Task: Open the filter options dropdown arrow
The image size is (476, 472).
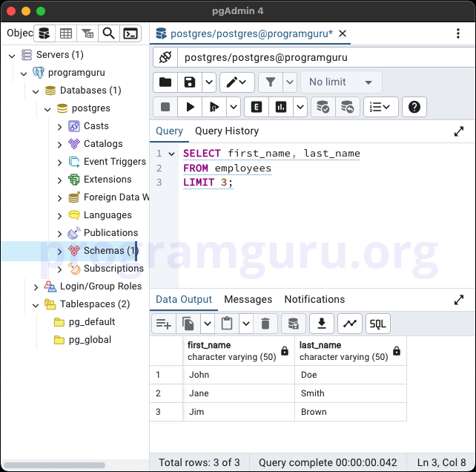Action: (x=290, y=82)
